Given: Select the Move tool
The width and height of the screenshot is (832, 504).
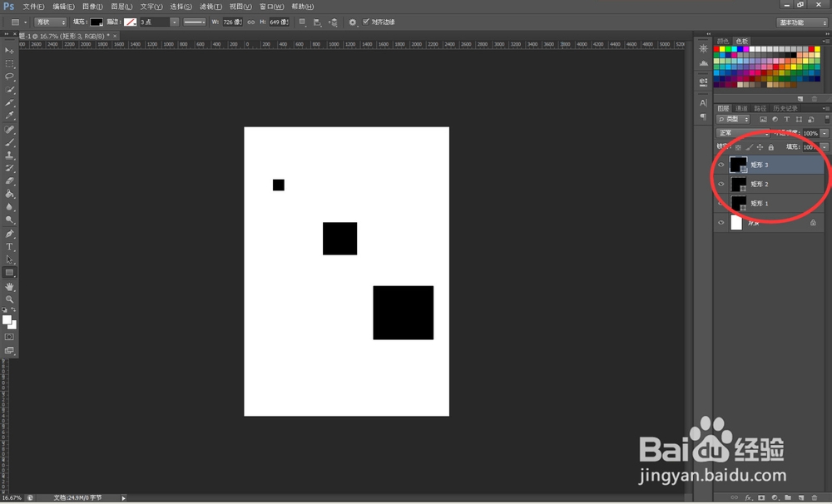Looking at the screenshot, I should click(9, 51).
